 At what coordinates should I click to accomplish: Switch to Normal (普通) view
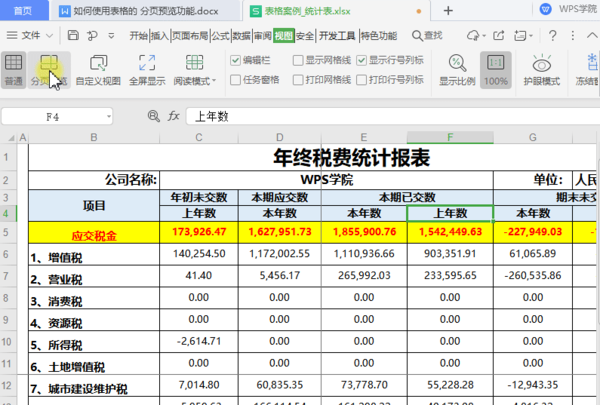[x=13, y=70]
